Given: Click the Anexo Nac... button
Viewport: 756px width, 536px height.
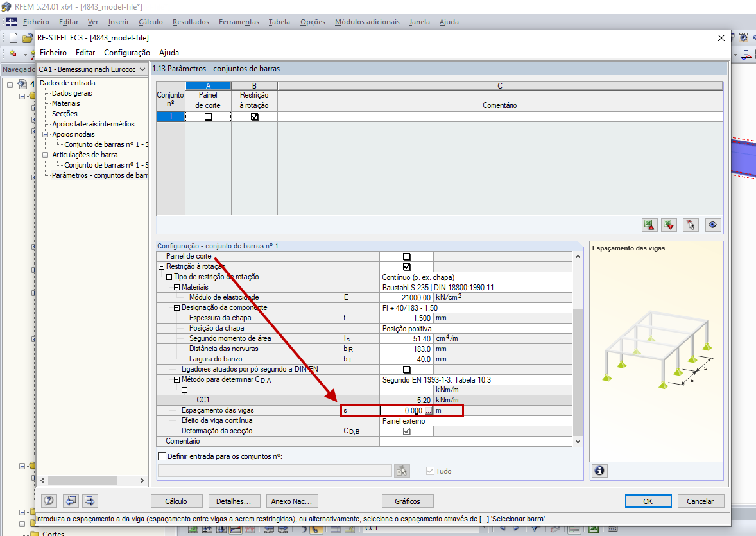Looking at the screenshot, I should 292,501.
